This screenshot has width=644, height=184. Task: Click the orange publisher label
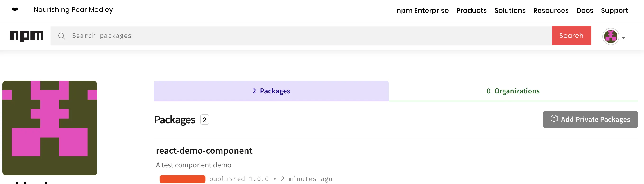click(182, 179)
